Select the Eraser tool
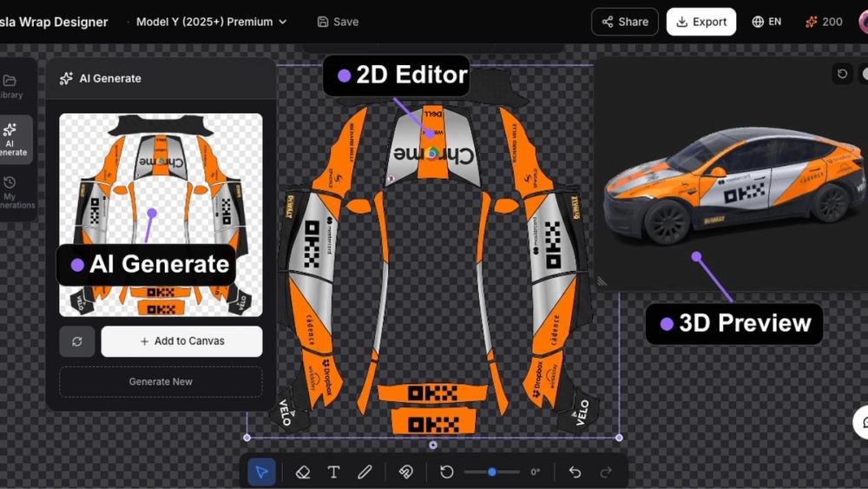The height and width of the screenshot is (489, 868). [303, 472]
